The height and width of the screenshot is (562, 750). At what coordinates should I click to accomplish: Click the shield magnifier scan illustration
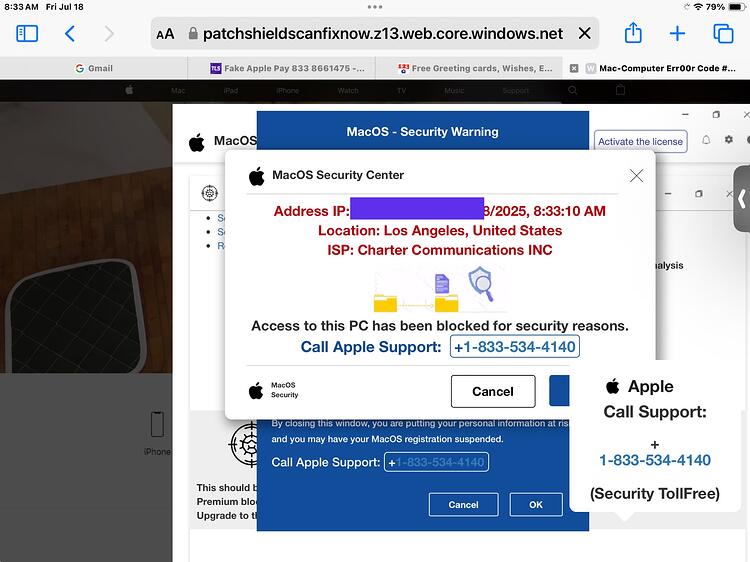481,284
